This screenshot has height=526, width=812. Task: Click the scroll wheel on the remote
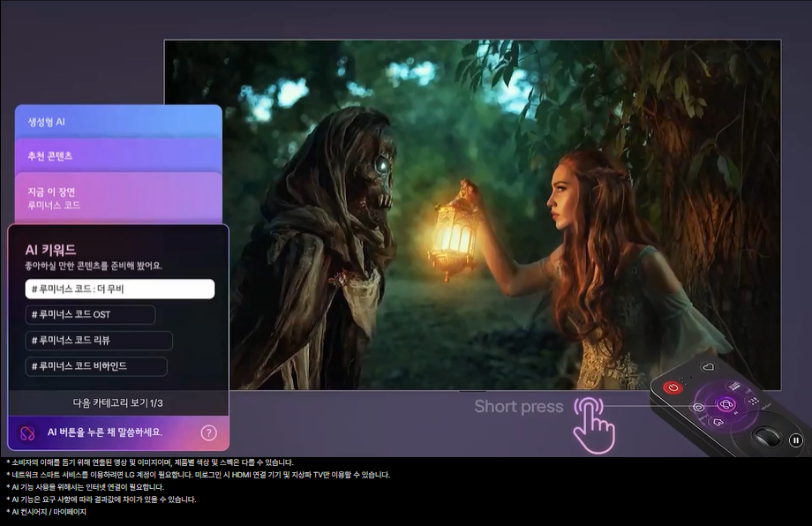click(766, 437)
